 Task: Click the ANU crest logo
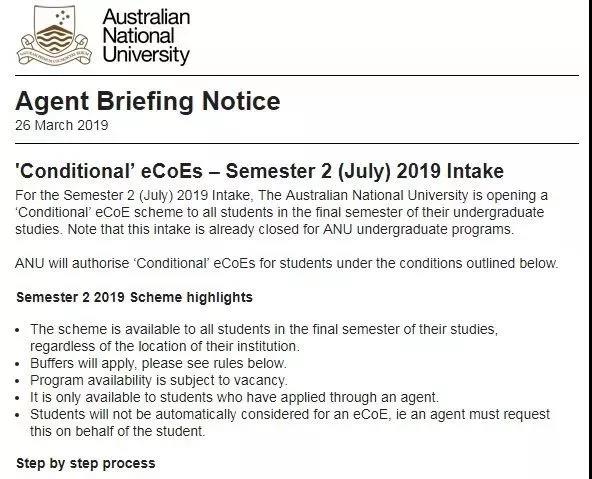54,35
